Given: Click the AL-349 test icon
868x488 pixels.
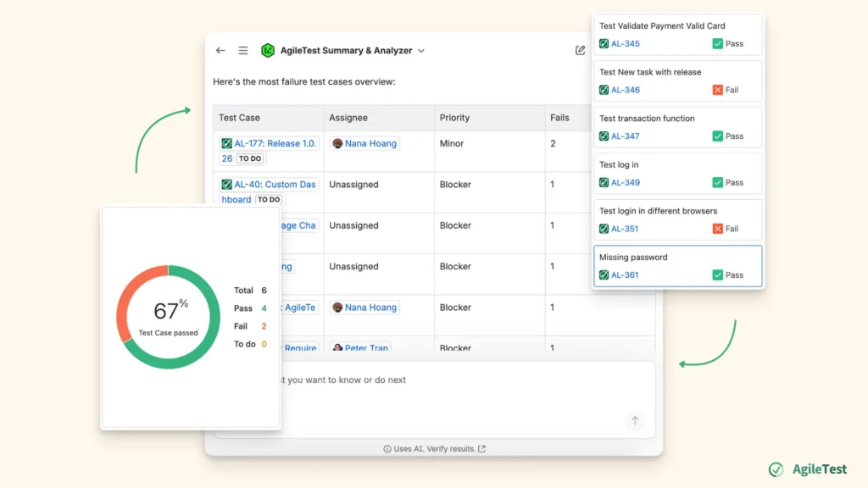Looking at the screenshot, I should (x=604, y=183).
